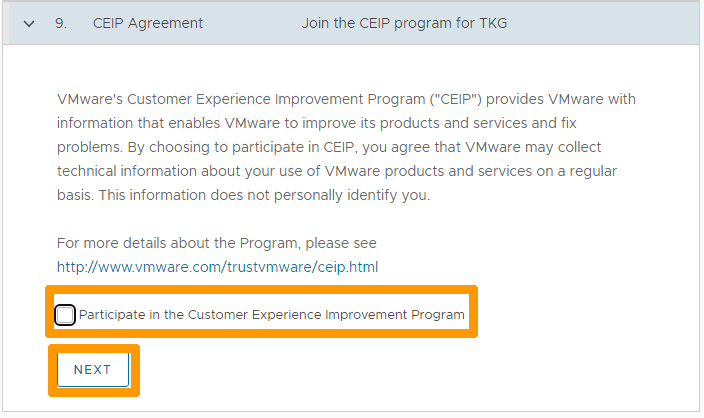Viewport: 704px width, 418px height.
Task: Click the words 'Improvement Program' in checkbox label
Action: click(x=395, y=314)
